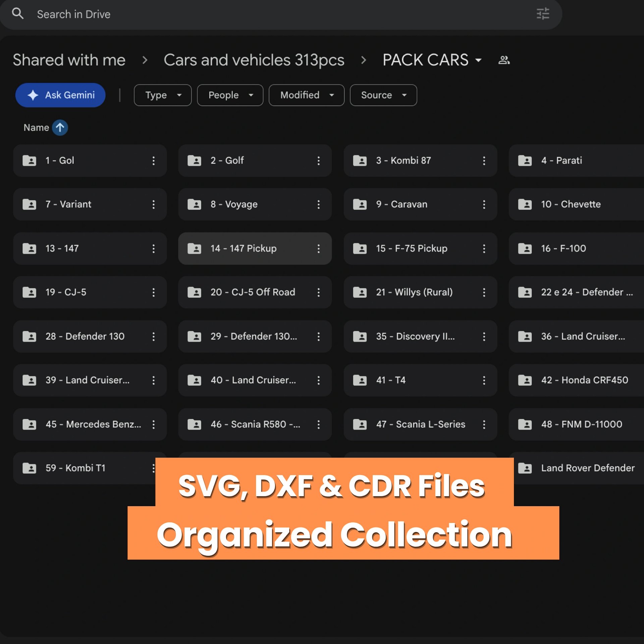Open the Source filter dropdown
This screenshot has height=644, width=644.
click(x=383, y=95)
